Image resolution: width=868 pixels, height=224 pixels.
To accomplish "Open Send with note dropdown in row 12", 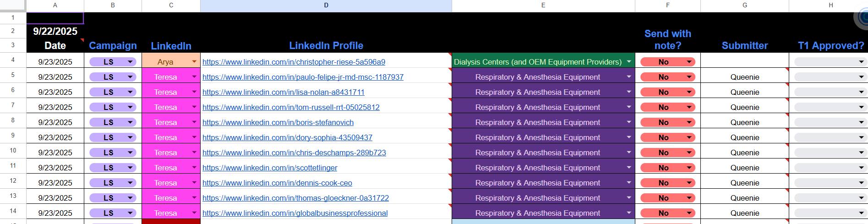I will pyautogui.click(x=689, y=183).
